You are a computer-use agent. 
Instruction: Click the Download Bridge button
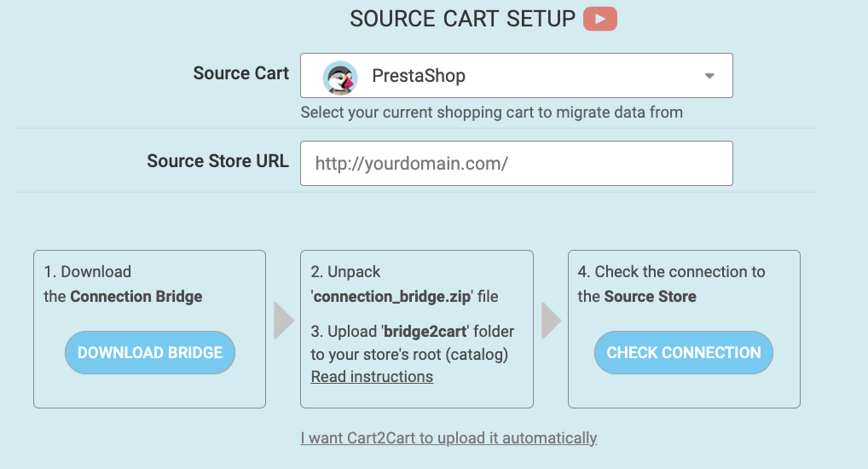(150, 353)
